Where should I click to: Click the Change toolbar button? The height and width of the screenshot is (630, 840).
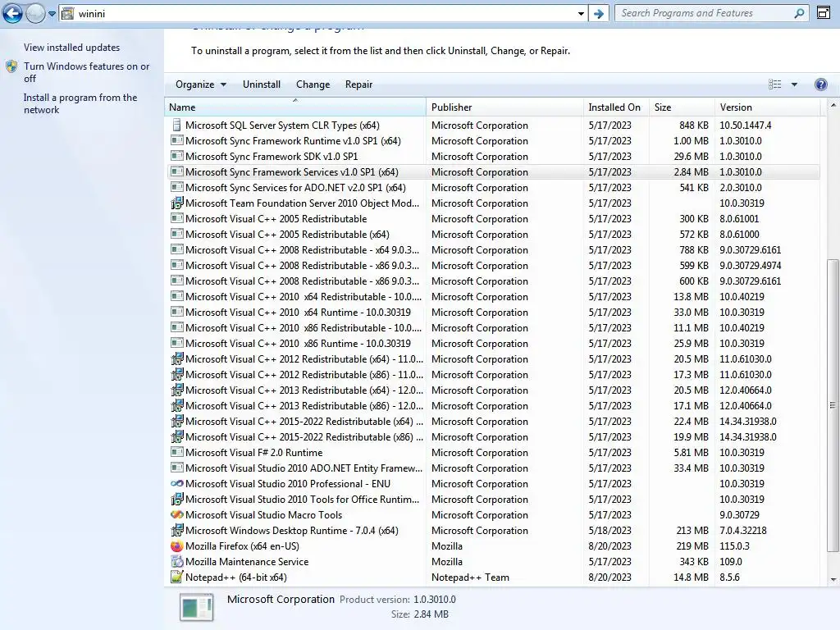pyautogui.click(x=313, y=84)
